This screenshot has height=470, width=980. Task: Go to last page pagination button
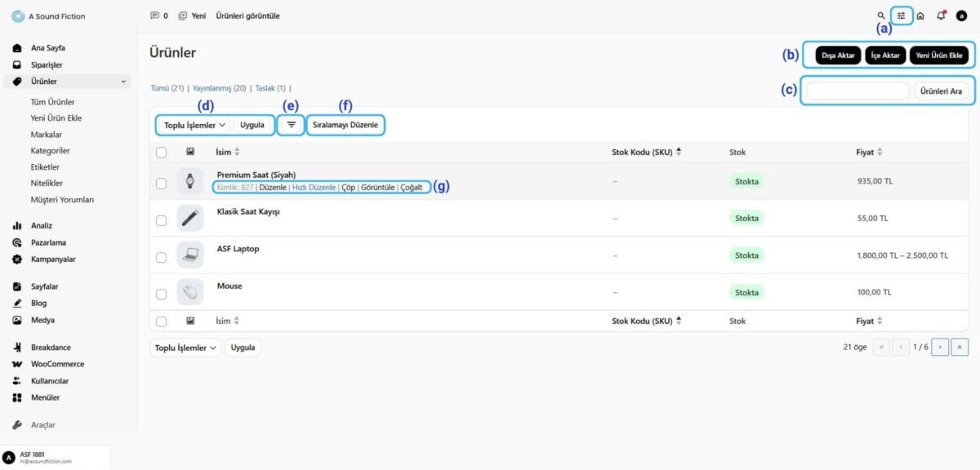click(960, 347)
